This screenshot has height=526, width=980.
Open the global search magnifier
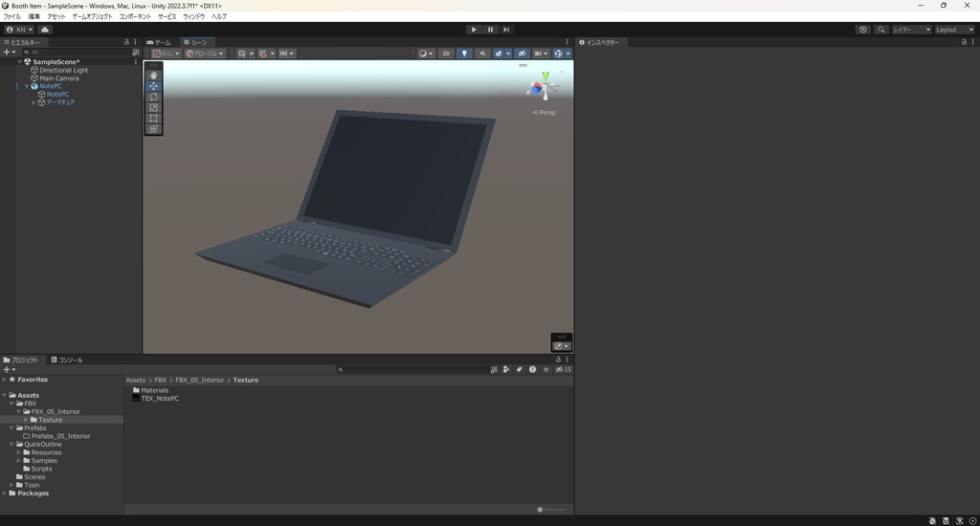coord(881,30)
